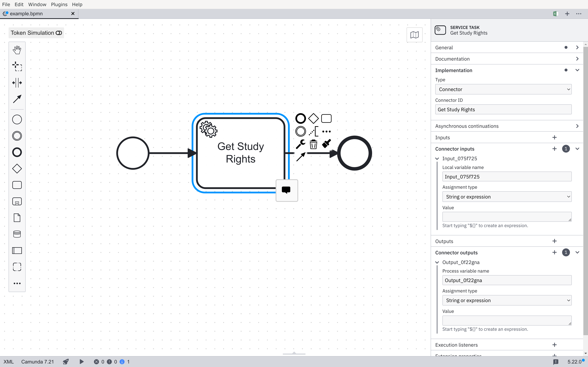
Task: Click the deploy rocket icon
Action: 66,362
